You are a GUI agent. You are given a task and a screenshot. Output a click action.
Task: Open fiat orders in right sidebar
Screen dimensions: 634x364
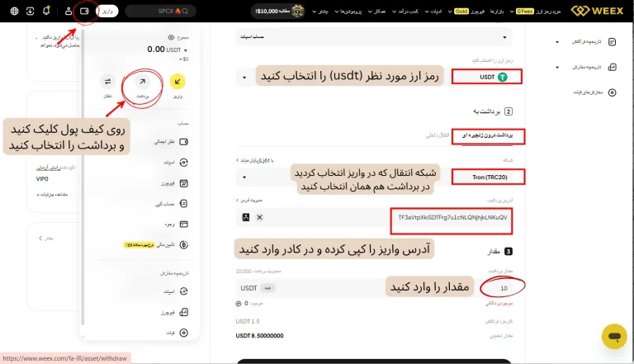594,92
